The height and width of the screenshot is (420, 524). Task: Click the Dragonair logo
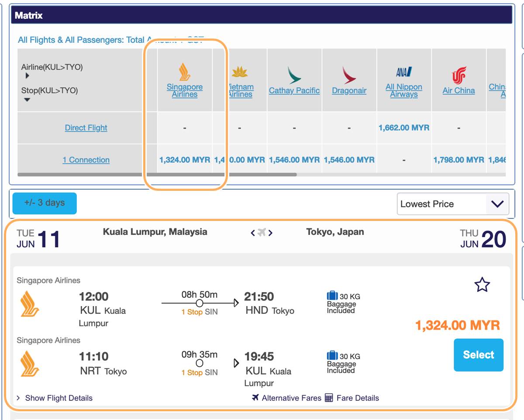(349, 75)
